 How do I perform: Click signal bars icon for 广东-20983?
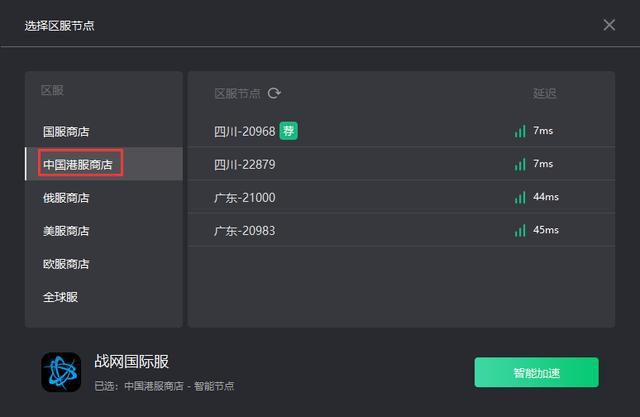click(520, 230)
